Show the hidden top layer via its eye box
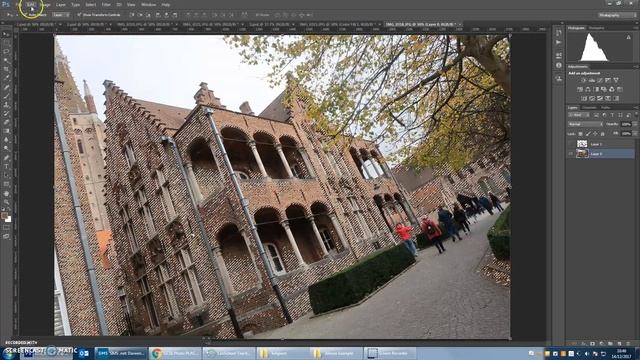 [x=571, y=144]
